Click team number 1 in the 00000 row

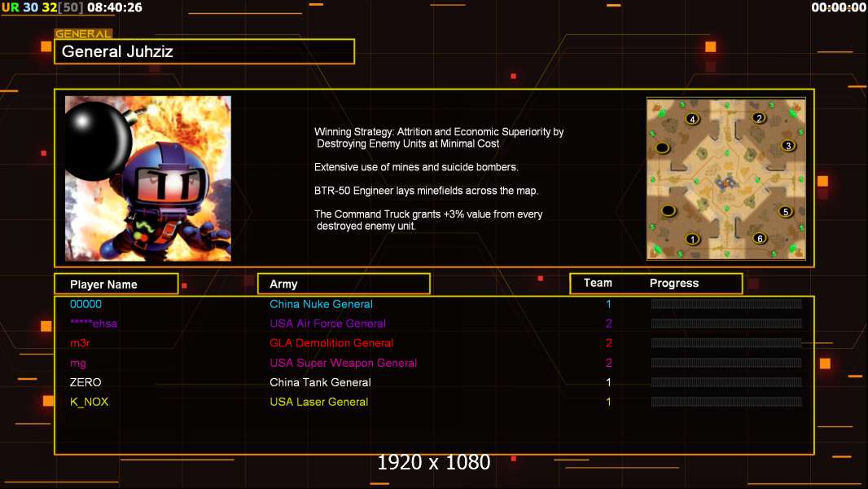coord(608,304)
